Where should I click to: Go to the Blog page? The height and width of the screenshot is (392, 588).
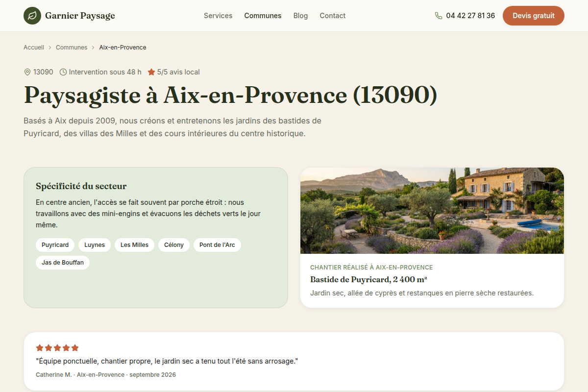(x=300, y=16)
